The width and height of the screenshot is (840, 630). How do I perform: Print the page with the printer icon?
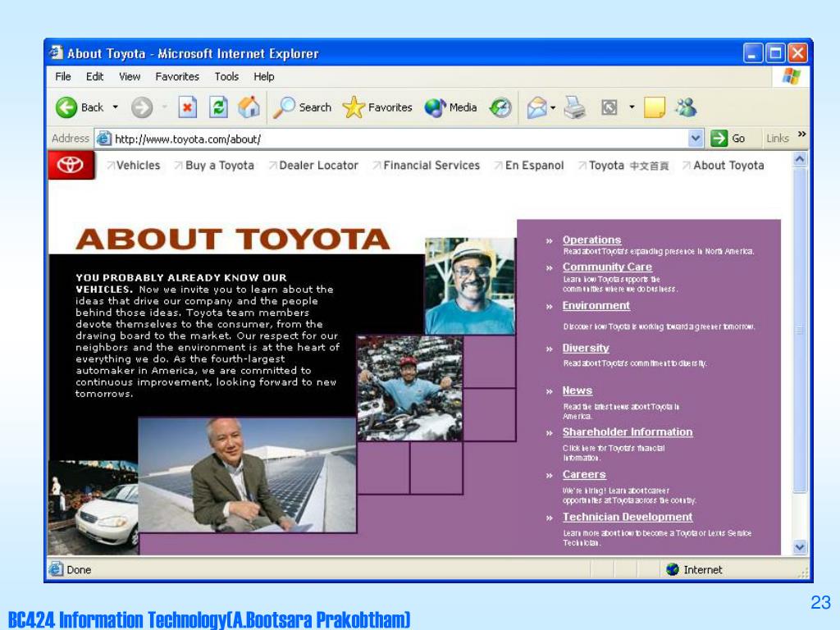[575, 107]
